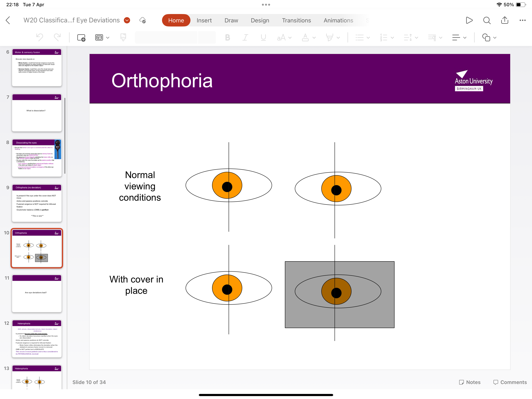Screen dimensions: 532x399
Task: Go back using the left chevron
Action: click(x=8, y=20)
